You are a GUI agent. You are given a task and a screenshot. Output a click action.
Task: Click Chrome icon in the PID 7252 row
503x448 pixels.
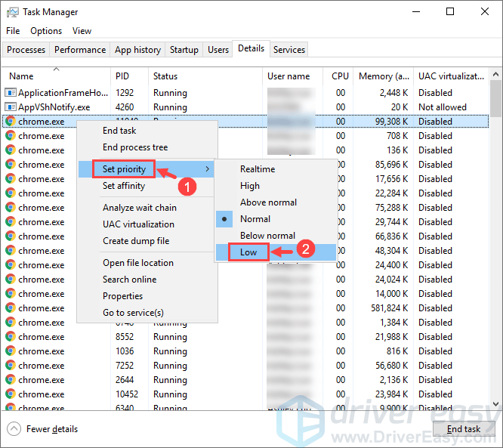(x=11, y=366)
